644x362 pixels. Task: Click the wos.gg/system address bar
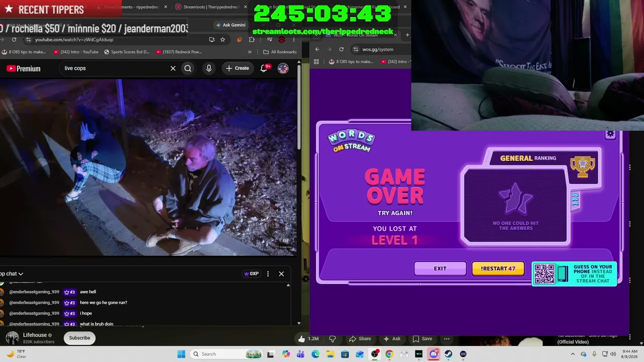pos(380,49)
